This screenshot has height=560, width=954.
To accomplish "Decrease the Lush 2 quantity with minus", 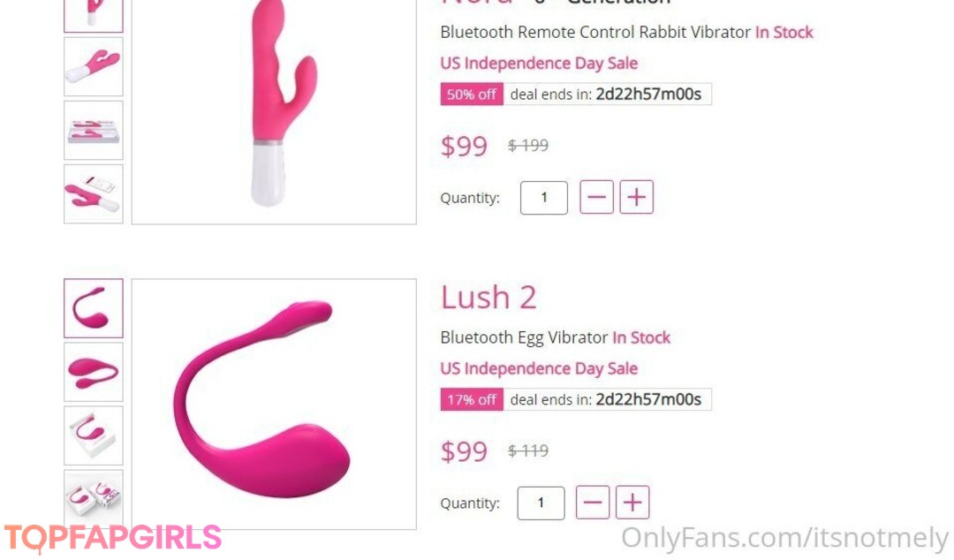I will point(593,503).
